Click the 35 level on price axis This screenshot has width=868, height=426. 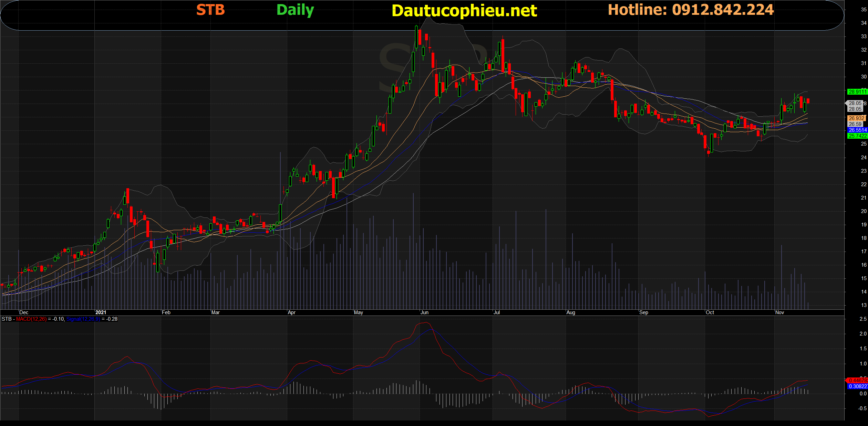coord(864,10)
